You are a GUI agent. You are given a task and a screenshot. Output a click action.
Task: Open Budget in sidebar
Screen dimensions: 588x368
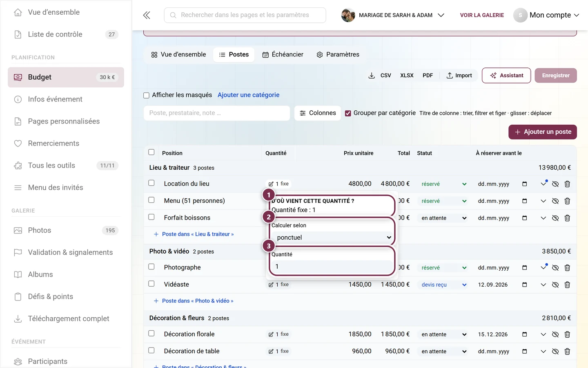click(66, 77)
